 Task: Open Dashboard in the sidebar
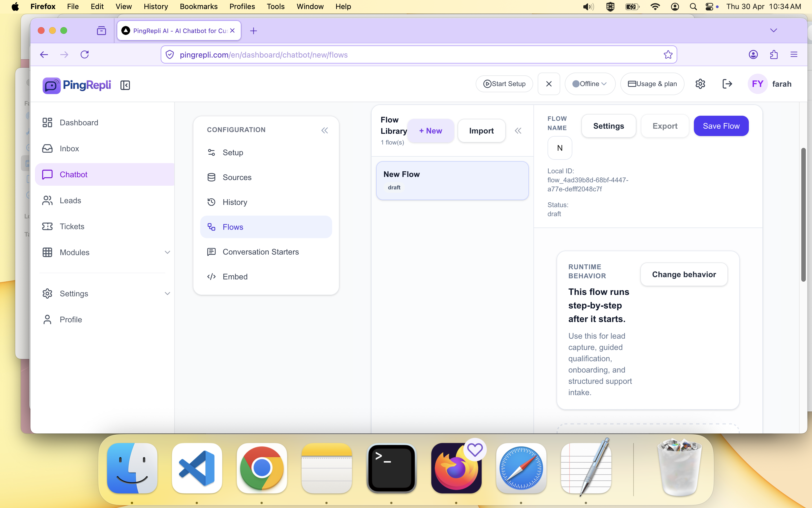(x=105, y=123)
